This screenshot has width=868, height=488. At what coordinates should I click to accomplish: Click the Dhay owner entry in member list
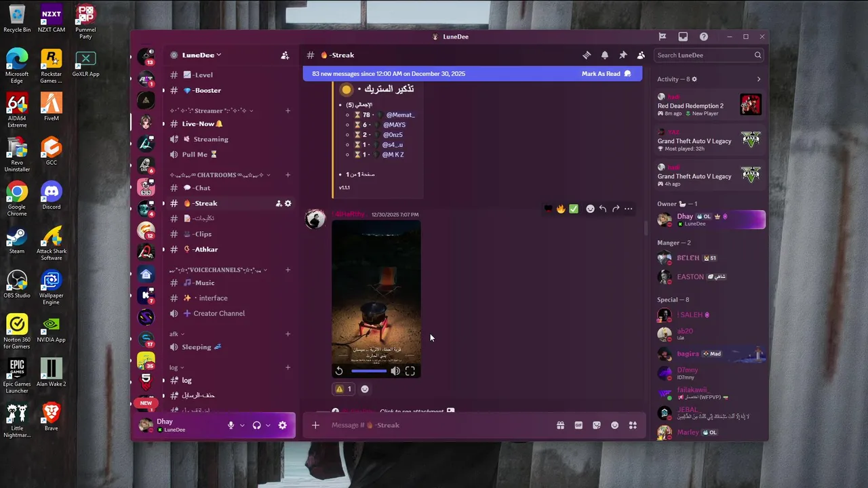point(711,220)
